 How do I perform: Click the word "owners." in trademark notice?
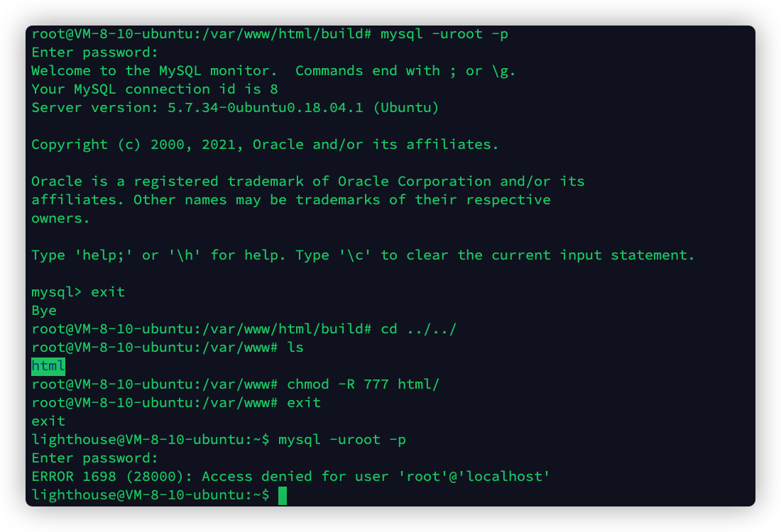point(61,218)
